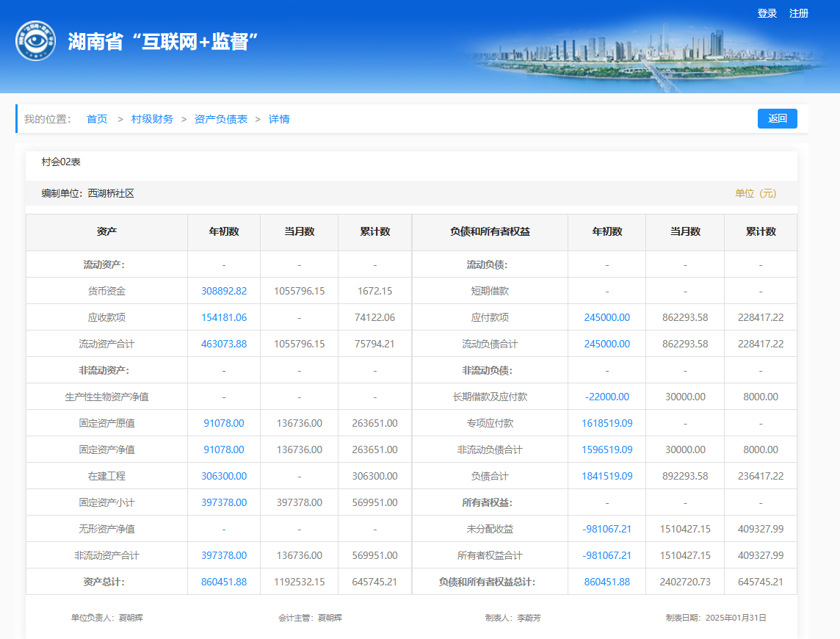The height and width of the screenshot is (639, 840).
Task: Click 短期借款 row label
Action: [x=490, y=291]
